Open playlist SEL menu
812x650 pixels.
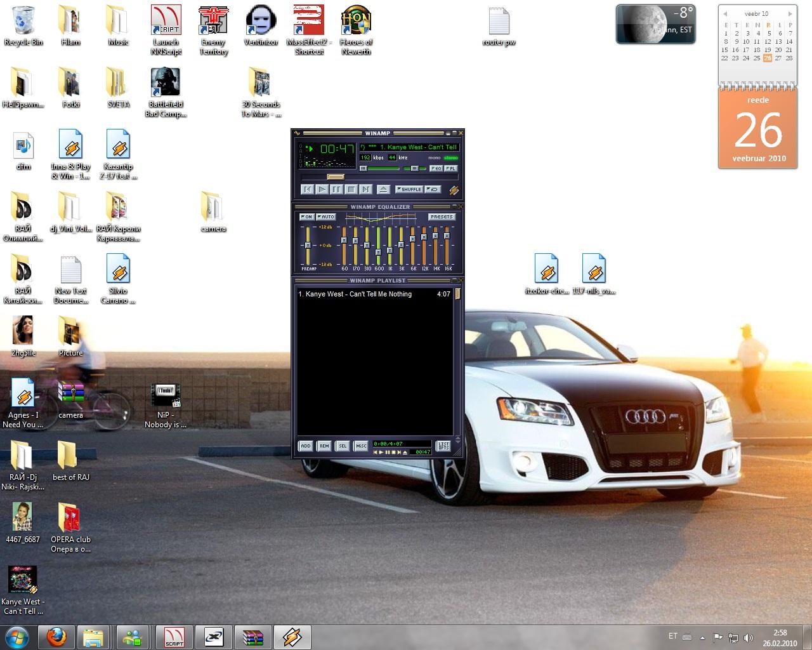[x=343, y=446]
